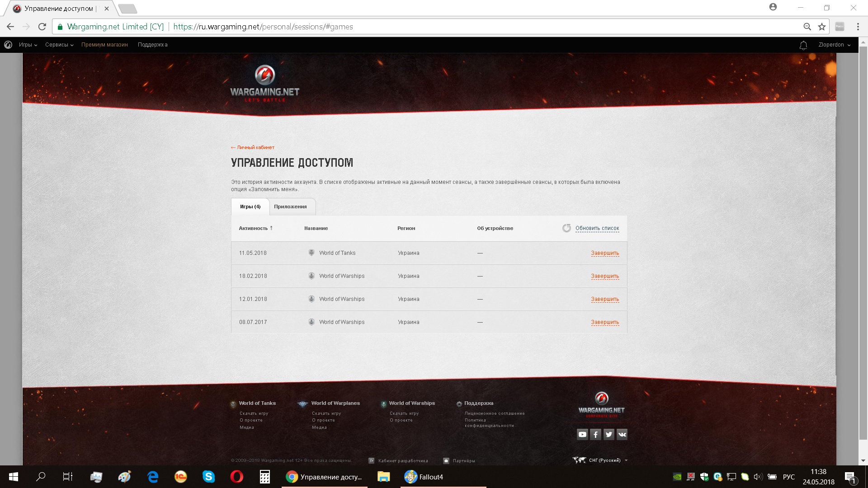Open the Facebook social icon in footer
The height and width of the screenshot is (488, 868).
point(595,435)
